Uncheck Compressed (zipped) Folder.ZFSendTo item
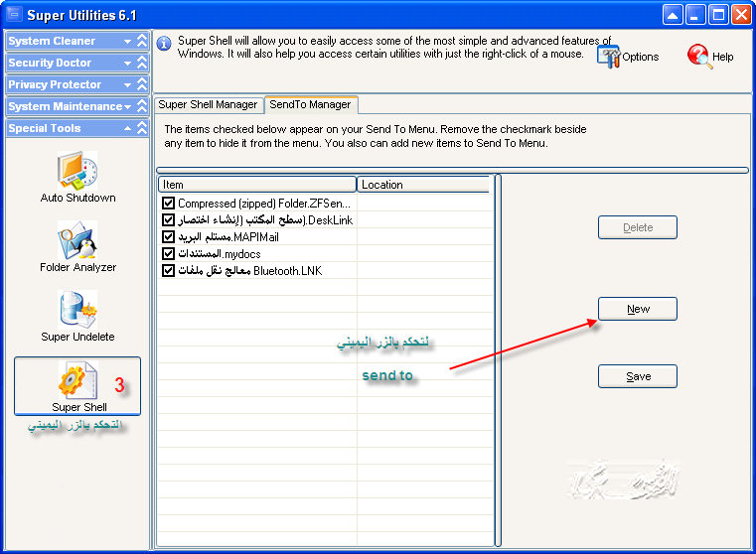The height and width of the screenshot is (554, 756). (x=168, y=204)
